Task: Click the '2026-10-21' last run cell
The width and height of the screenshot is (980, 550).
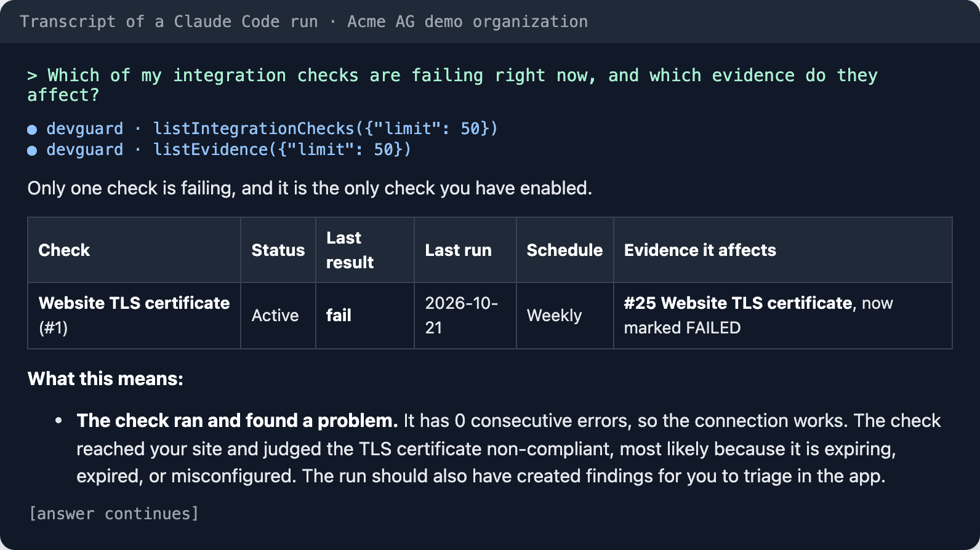Action: click(465, 316)
